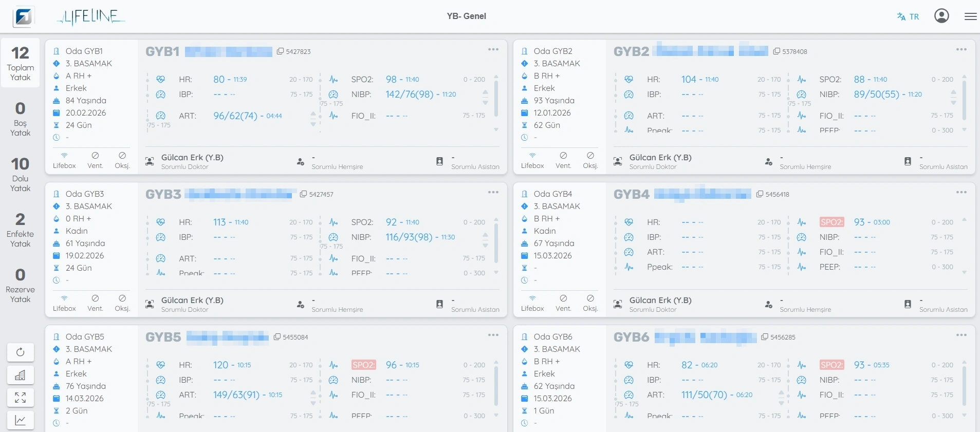Copy patient ID 5456418 for GYB4
This screenshot has height=432, width=980.
[760, 194]
